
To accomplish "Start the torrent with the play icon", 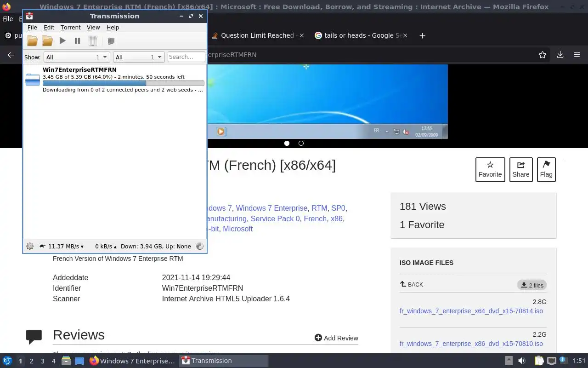I will 62,41.
